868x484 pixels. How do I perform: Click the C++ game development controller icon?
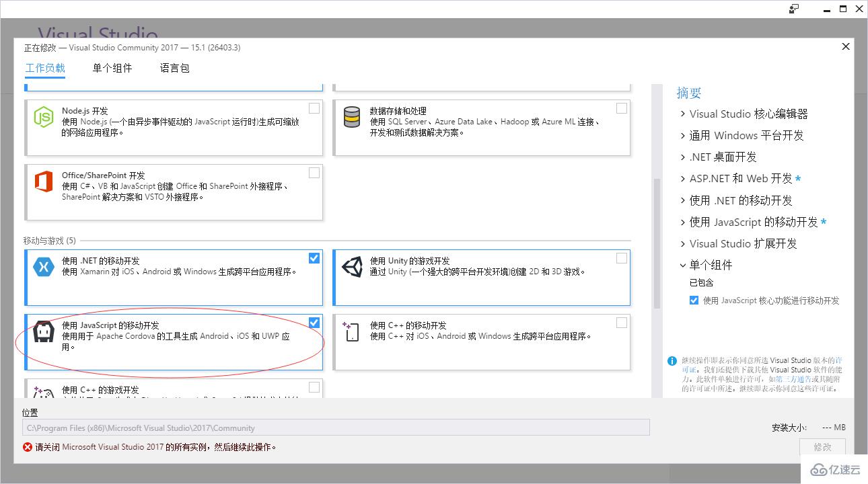pos(44,392)
